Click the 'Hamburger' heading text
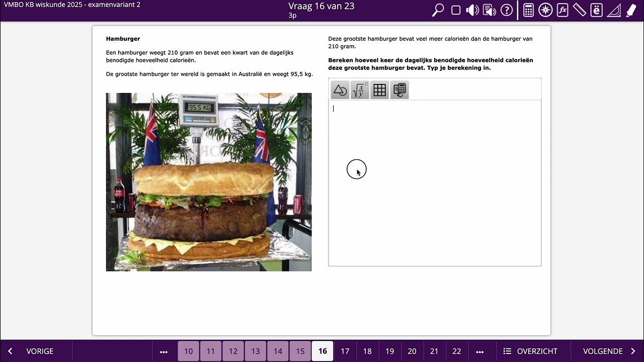The image size is (644, 362). [123, 39]
